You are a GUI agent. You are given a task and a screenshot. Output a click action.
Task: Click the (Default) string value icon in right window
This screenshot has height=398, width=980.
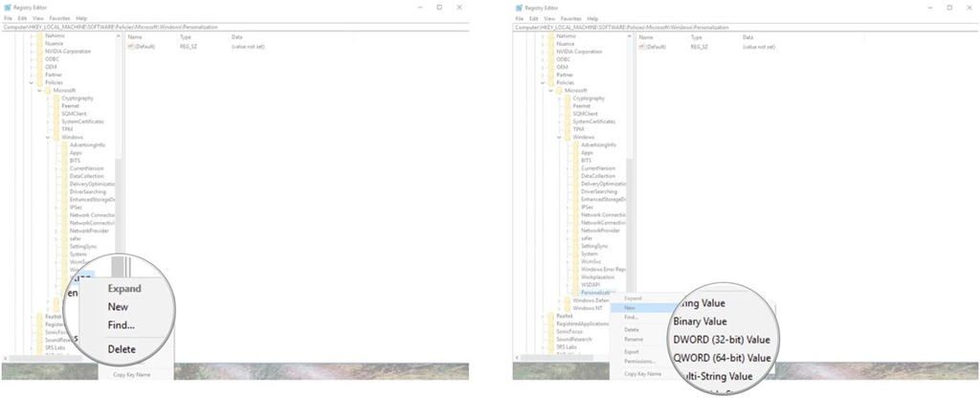point(642,47)
